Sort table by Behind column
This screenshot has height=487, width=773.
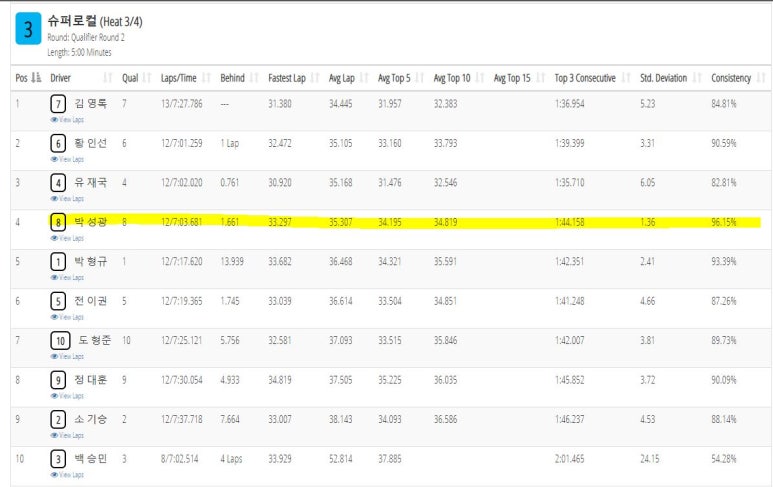[x=240, y=78]
